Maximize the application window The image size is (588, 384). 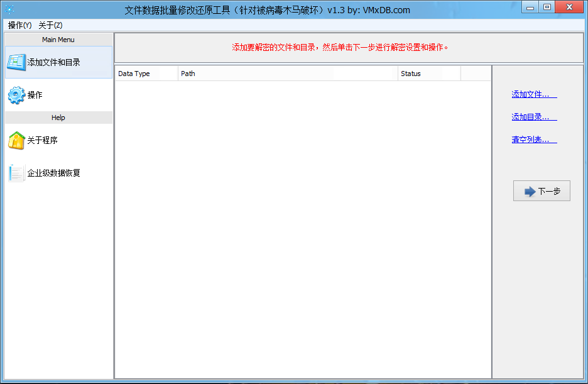pos(547,8)
